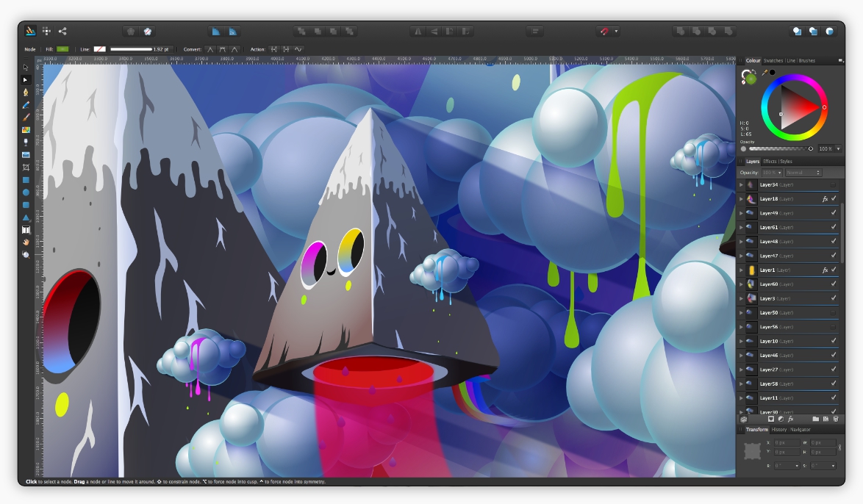Pick the Crop tool

click(x=26, y=167)
